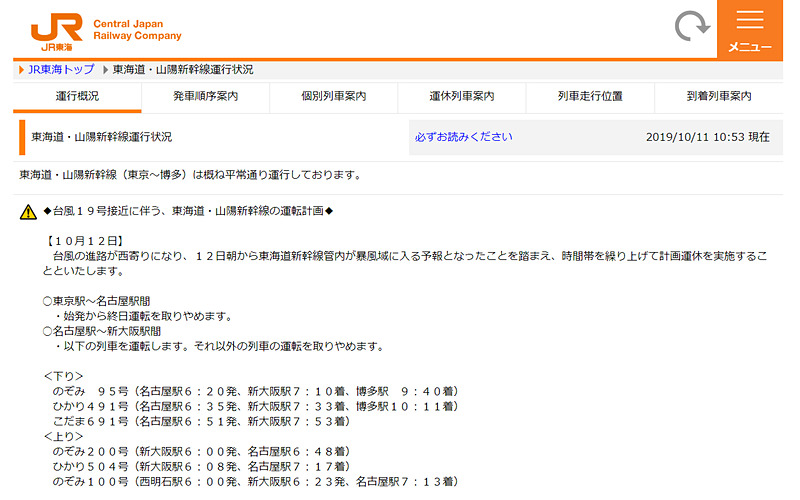Open the 運休列車案内 tab
The image size is (800, 500).
pos(462,96)
